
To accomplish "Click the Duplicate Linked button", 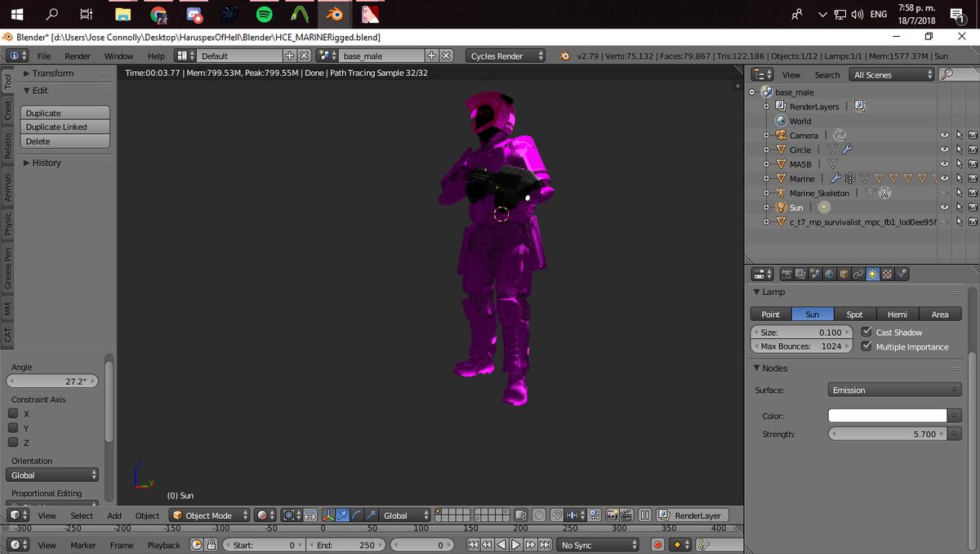I will (65, 127).
